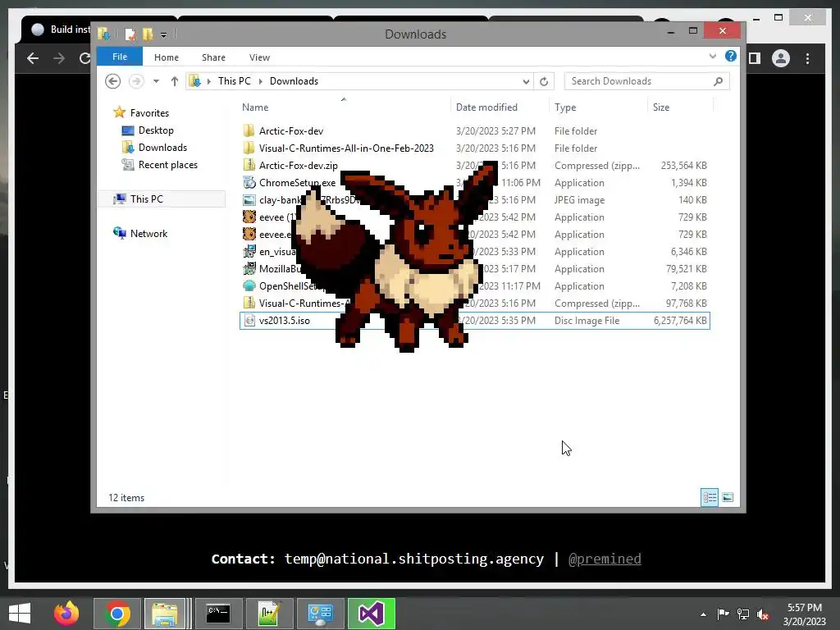Open recent locations dropdown arrow
This screenshot has width=840, height=630.
pyautogui.click(x=156, y=81)
